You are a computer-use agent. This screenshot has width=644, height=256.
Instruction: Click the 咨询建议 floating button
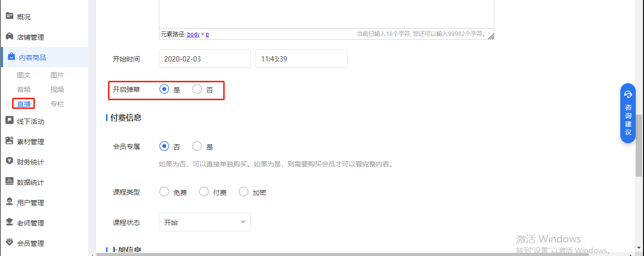(628, 113)
